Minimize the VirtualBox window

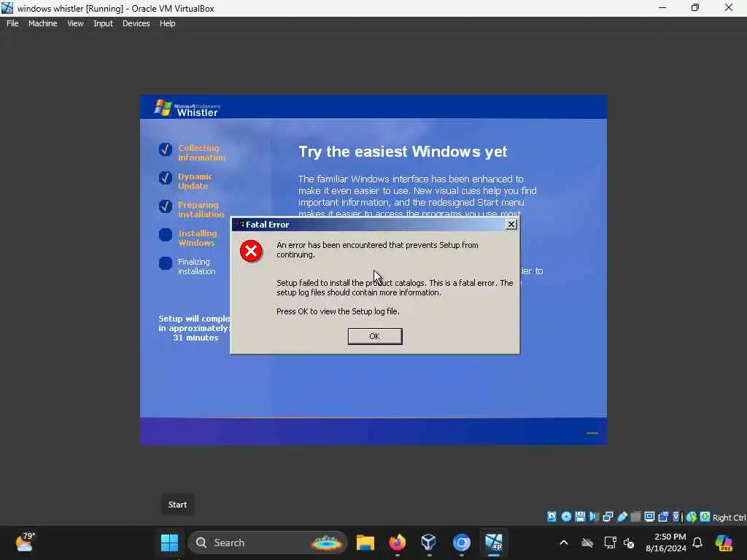pos(662,8)
